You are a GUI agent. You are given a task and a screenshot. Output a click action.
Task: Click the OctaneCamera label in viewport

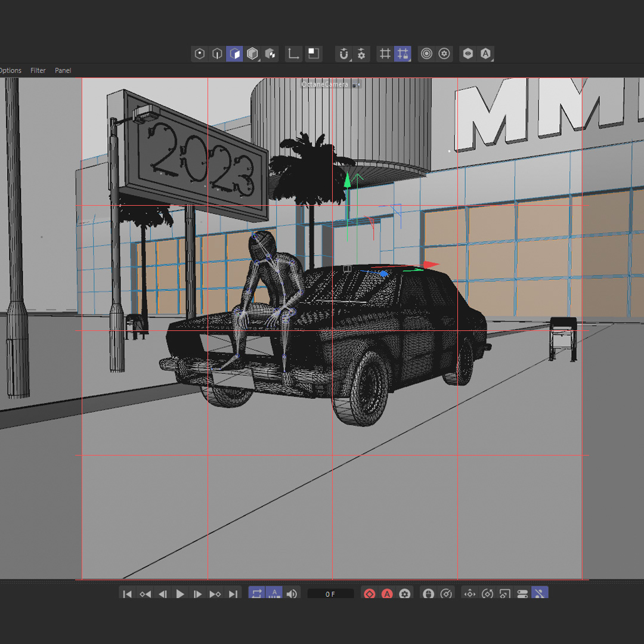coord(324,84)
